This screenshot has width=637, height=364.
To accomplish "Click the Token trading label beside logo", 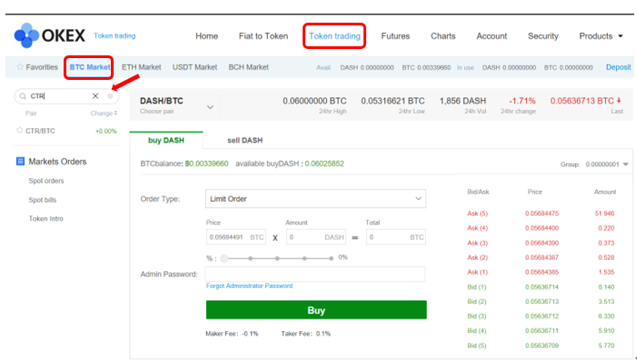I will pyautogui.click(x=114, y=35).
